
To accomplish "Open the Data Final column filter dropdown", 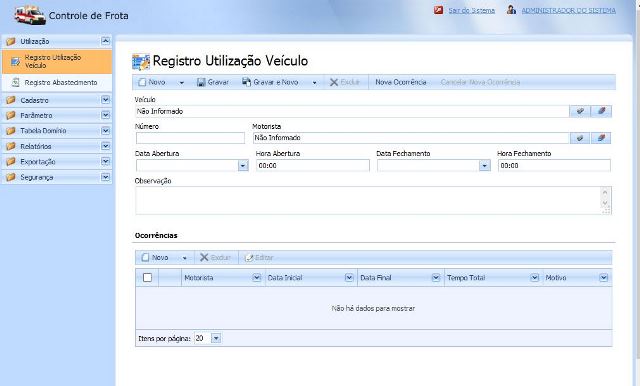I will pos(436,277).
